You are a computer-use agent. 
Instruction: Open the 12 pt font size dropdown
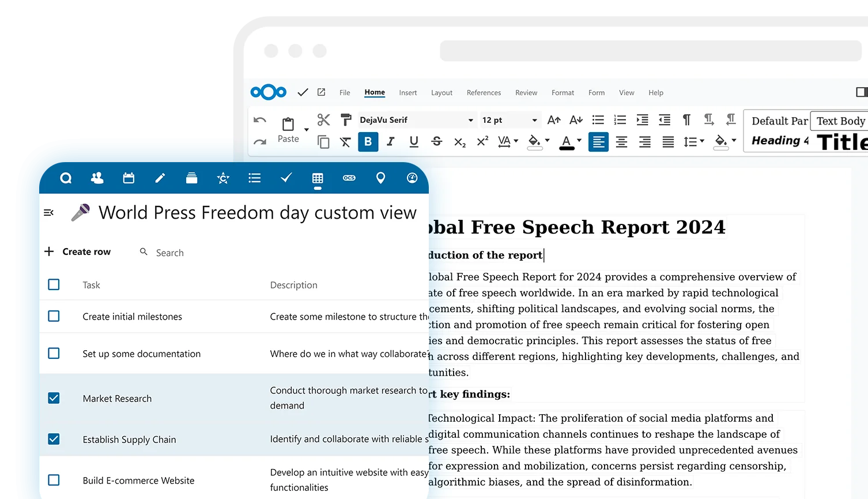pyautogui.click(x=534, y=120)
